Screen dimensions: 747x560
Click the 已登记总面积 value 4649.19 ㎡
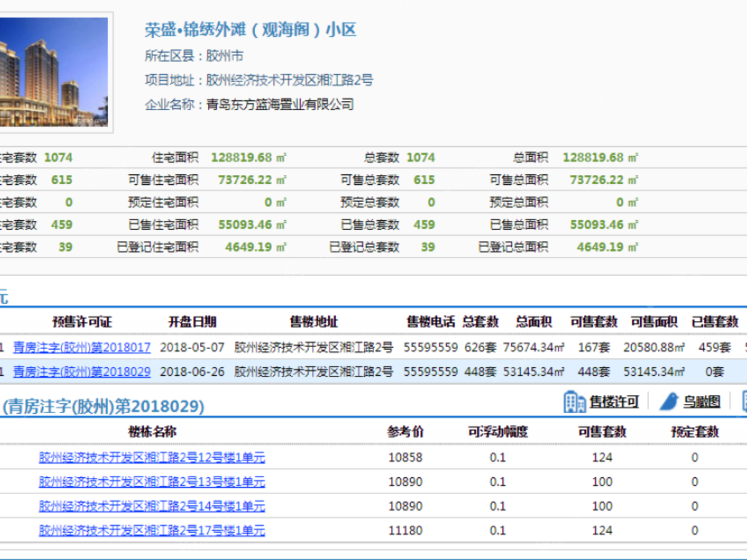[608, 247]
